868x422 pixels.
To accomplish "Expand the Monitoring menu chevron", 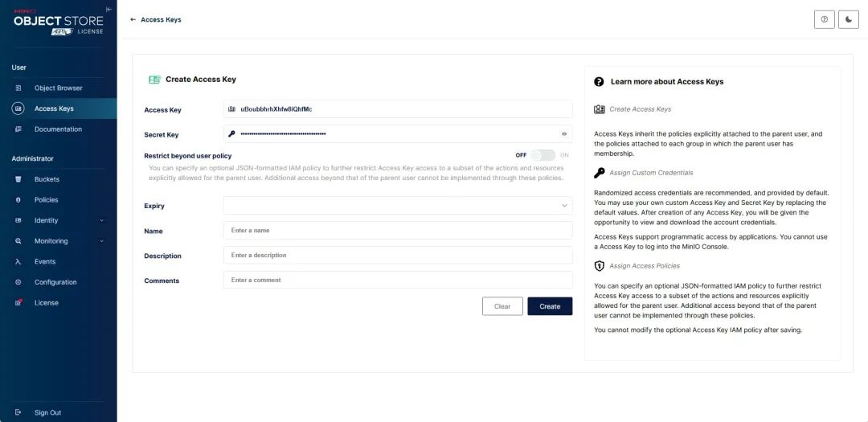I will pos(101,241).
